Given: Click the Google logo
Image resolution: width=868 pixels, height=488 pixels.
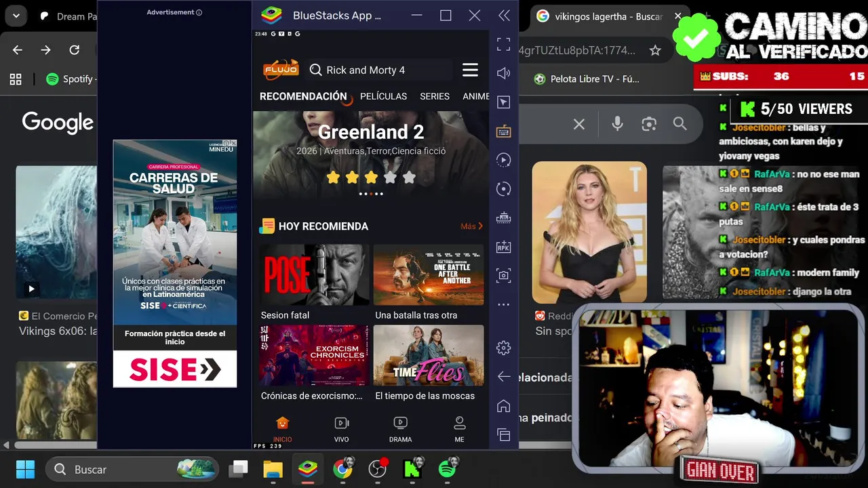Looking at the screenshot, I should [58, 123].
